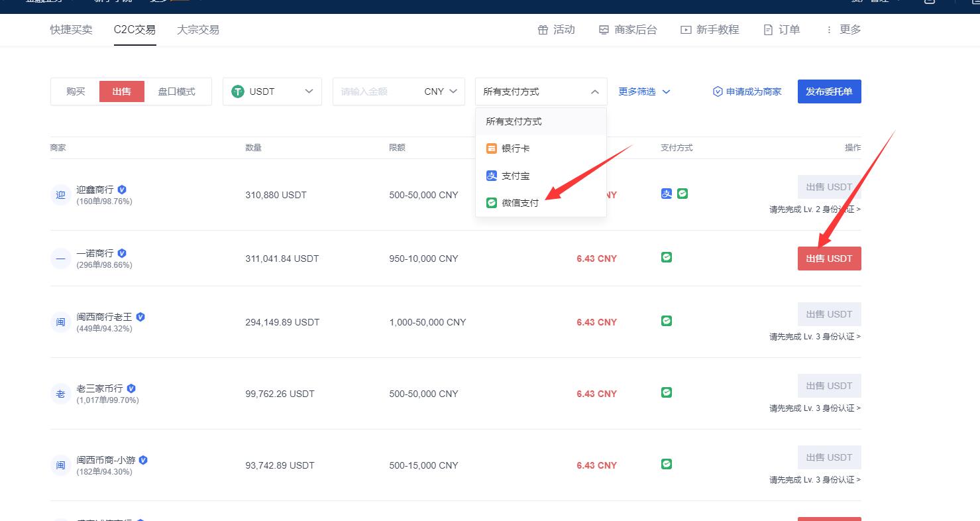Screen dimensions: 980x521
Task: Click the Alipay icon in 迎鑫商行 row
Action: pos(667,193)
